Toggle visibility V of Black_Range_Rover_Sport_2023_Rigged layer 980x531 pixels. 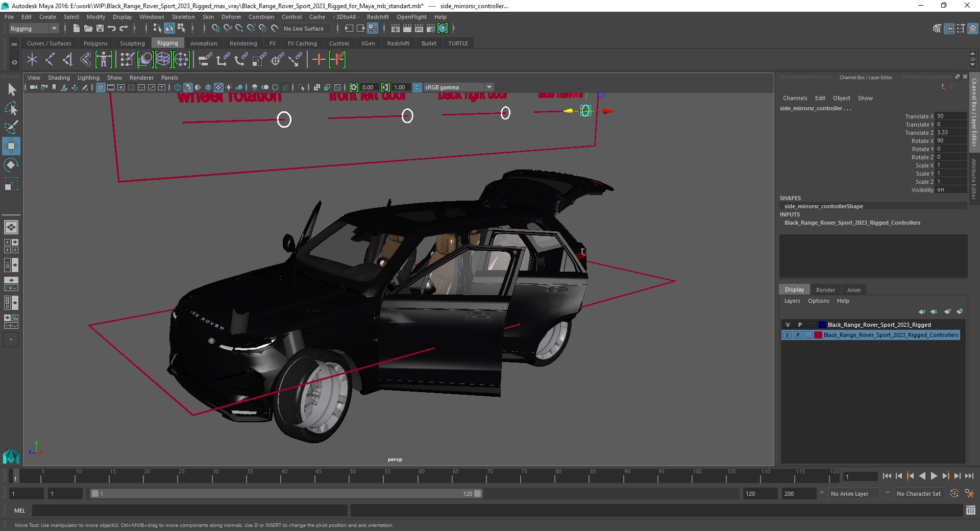coord(788,325)
